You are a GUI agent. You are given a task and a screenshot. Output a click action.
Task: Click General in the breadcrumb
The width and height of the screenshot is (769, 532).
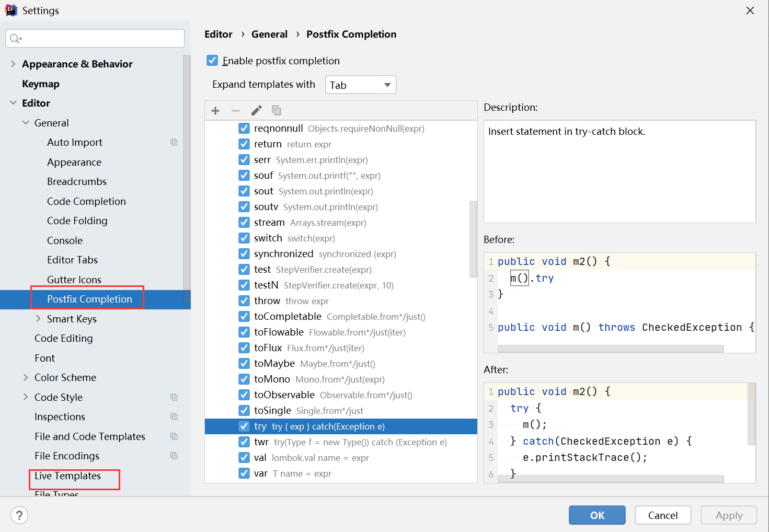(x=269, y=34)
